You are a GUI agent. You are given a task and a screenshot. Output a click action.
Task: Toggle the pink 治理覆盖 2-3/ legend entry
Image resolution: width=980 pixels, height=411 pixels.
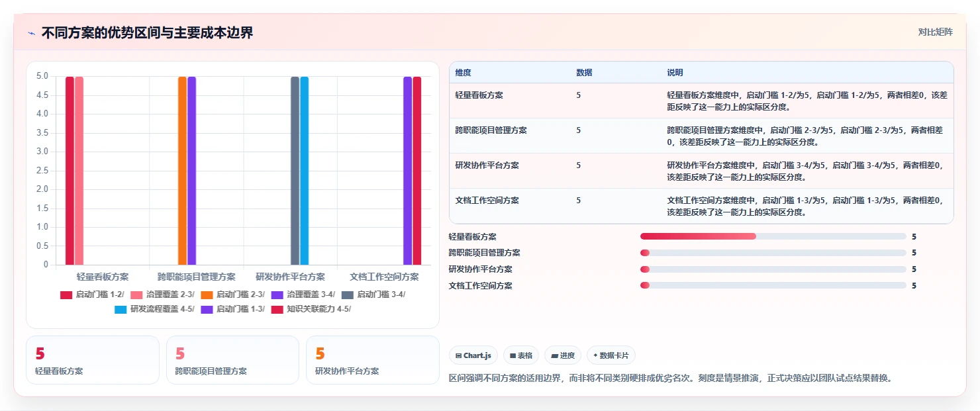(x=162, y=295)
